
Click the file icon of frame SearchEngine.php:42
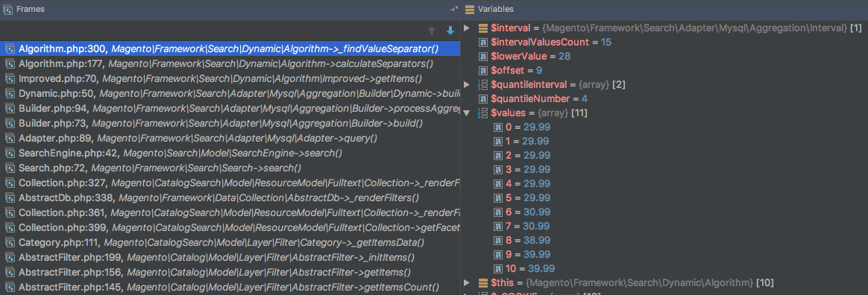pyautogui.click(x=10, y=153)
